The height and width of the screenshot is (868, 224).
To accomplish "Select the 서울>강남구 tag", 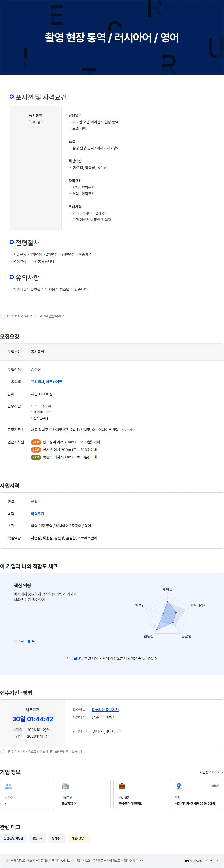I will [79, 838].
